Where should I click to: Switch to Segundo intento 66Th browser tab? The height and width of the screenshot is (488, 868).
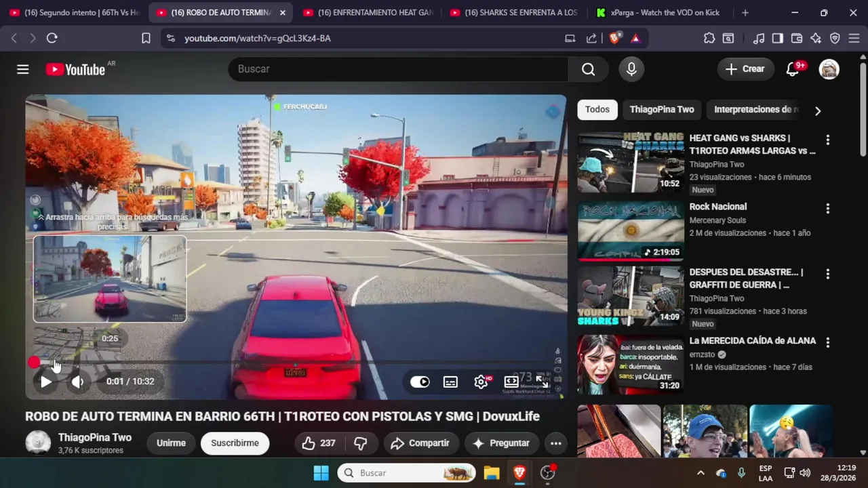click(x=74, y=13)
